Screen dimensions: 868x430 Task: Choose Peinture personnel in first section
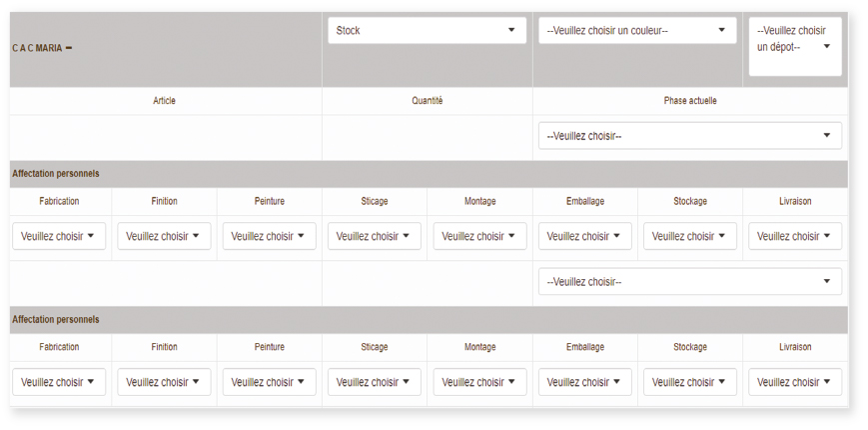point(269,236)
